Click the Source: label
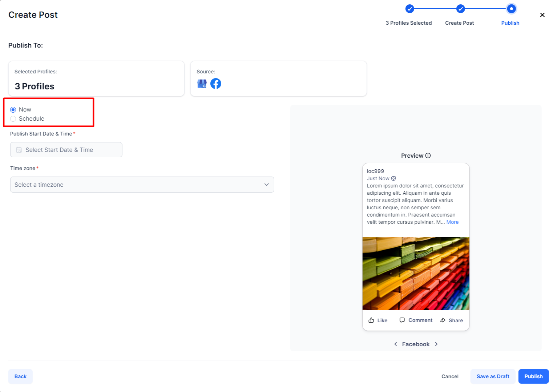 [x=206, y=72]
